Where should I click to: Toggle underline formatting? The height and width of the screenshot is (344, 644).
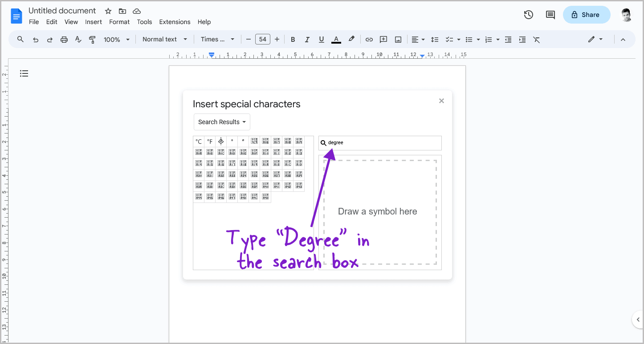[321, 39]
